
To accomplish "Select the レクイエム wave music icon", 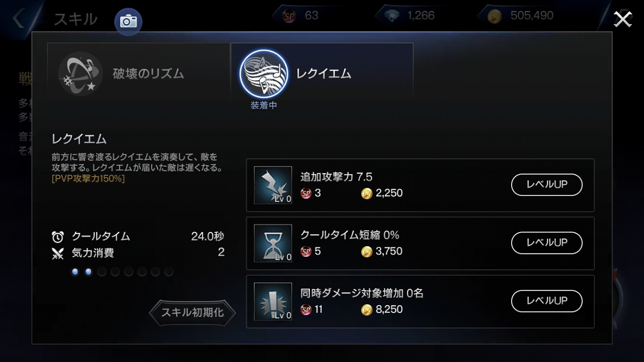I will click(264, 74).
